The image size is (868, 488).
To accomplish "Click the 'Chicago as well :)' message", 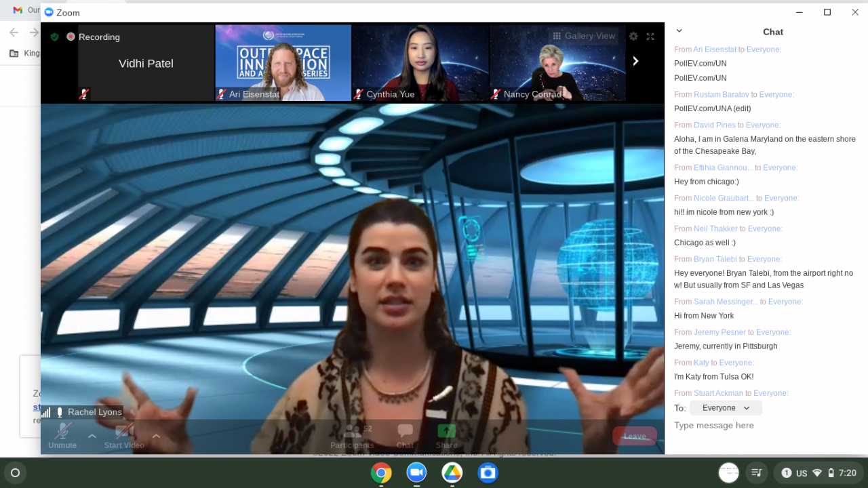I will click(705, 243).
